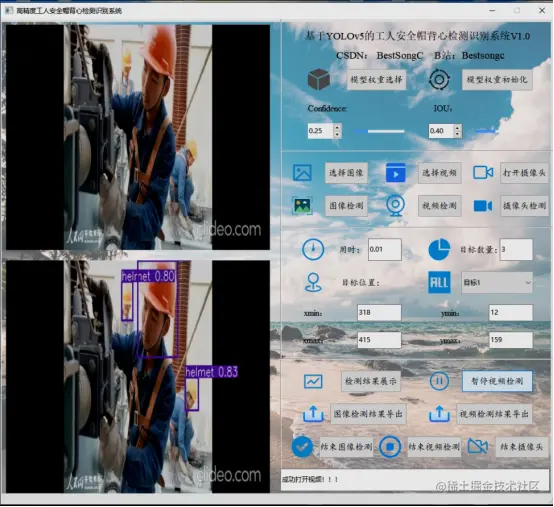The height and width of the screenshot is (507, 554).
Task: Click the 模型权重选择 button
Action: (x=376, y=79)
